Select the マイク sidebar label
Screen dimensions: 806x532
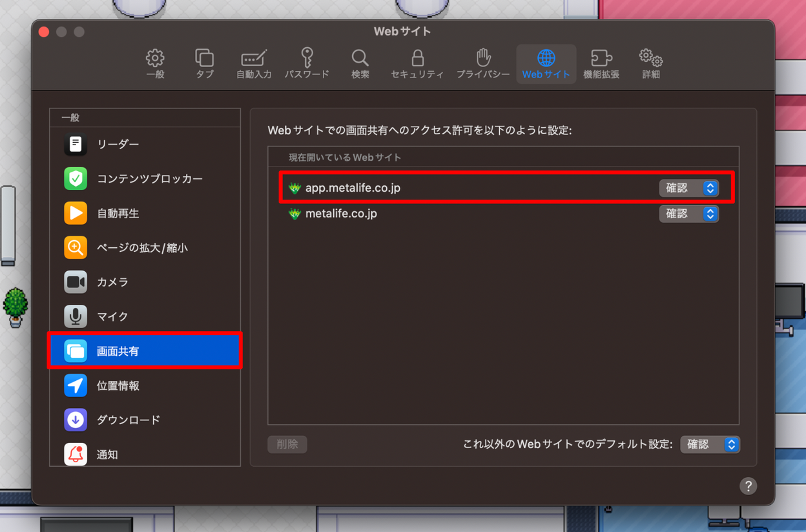[112, 316]
